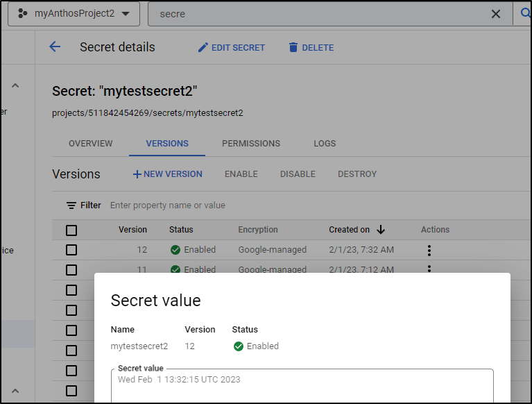Click the search magnifier icon

[525, 13]
